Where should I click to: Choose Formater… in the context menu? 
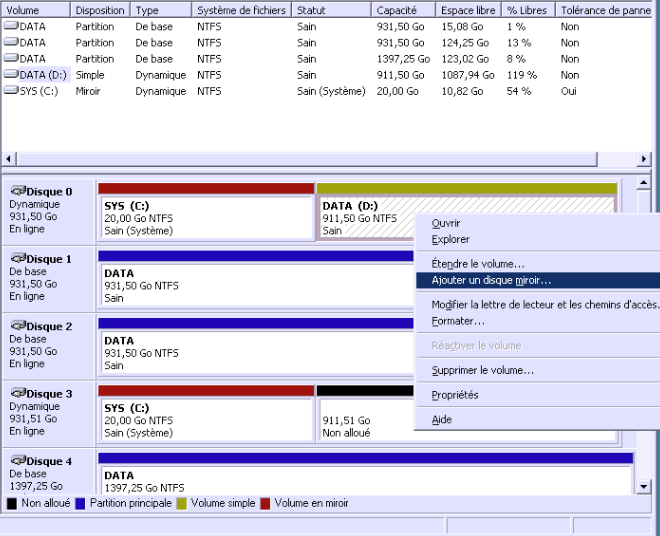[x=538, y=321]
